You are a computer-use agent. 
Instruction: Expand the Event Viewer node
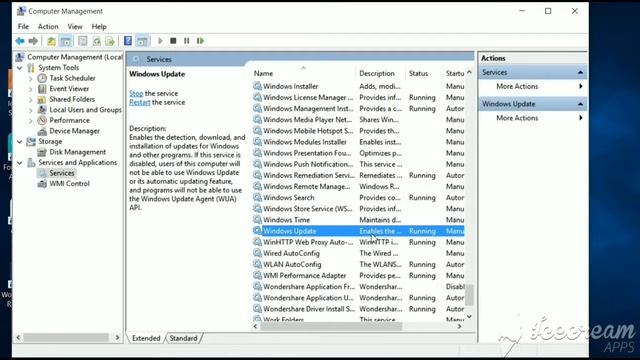coord(31,89)
